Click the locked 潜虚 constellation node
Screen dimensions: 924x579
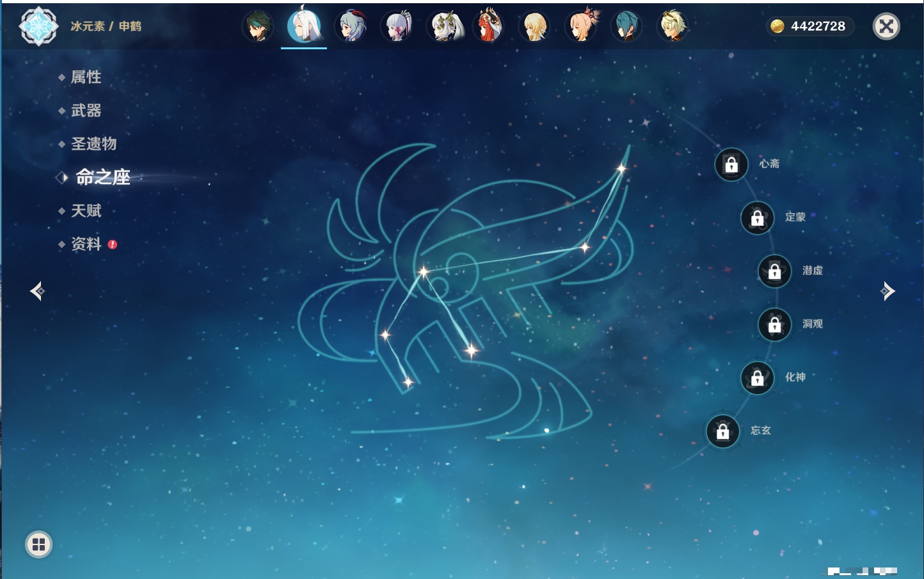pyautogui.click(x=775, y=271)
